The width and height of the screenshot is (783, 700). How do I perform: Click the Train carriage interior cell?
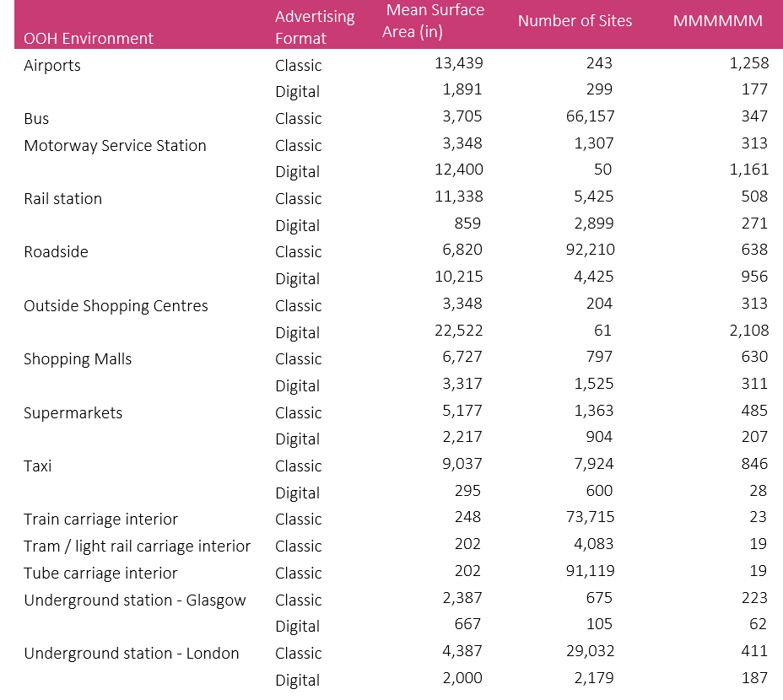click(x=100, y=520)
